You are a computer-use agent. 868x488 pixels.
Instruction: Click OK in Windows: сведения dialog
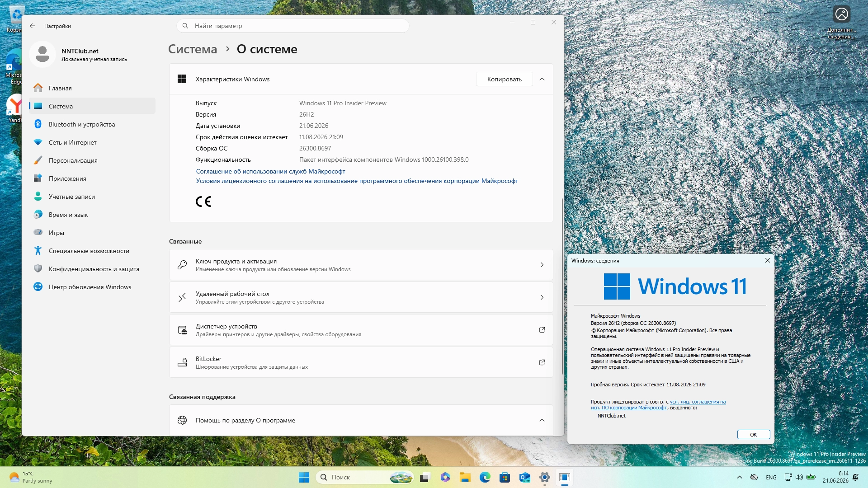754,435
